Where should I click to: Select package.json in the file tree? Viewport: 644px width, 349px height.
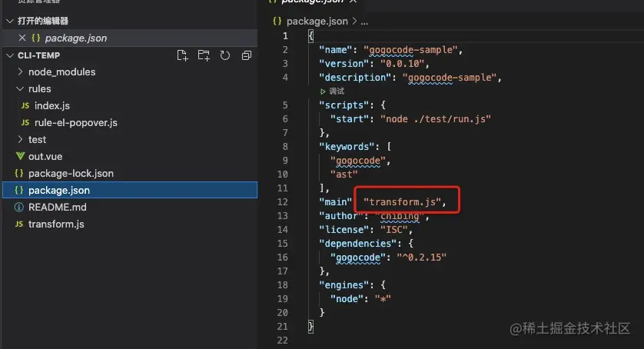click(x=130, y=191)
